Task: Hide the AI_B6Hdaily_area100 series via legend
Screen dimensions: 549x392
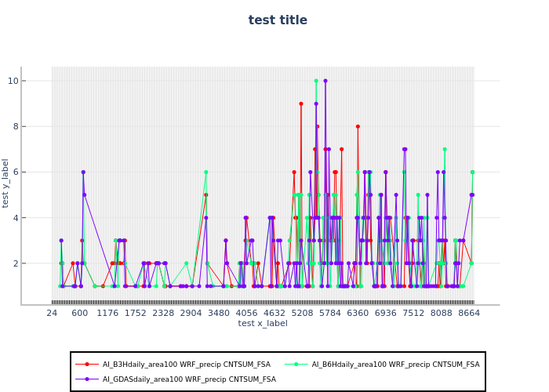Action: coord(395,365)
